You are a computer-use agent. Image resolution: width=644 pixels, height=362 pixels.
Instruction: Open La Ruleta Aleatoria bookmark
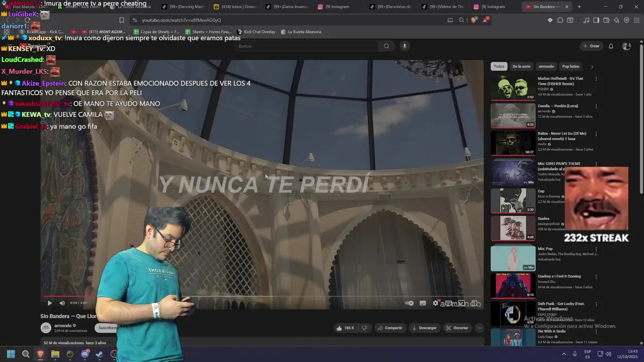pos(301,32)
